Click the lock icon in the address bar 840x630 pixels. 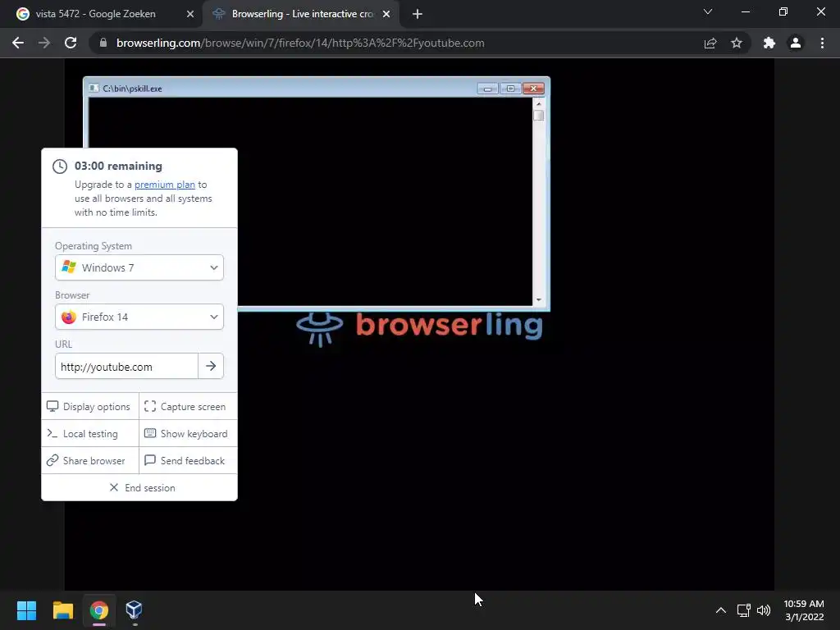(x=103, y=43)
